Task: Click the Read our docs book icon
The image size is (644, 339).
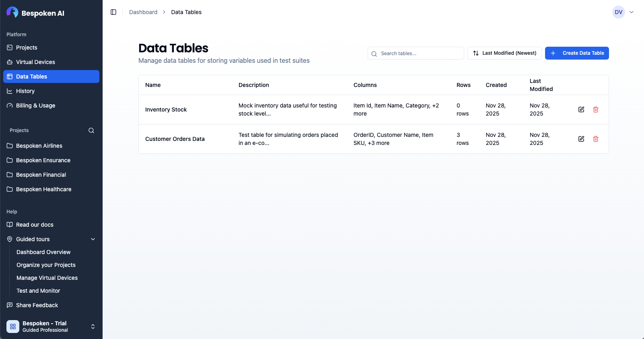Action: (x=10, y=225)
